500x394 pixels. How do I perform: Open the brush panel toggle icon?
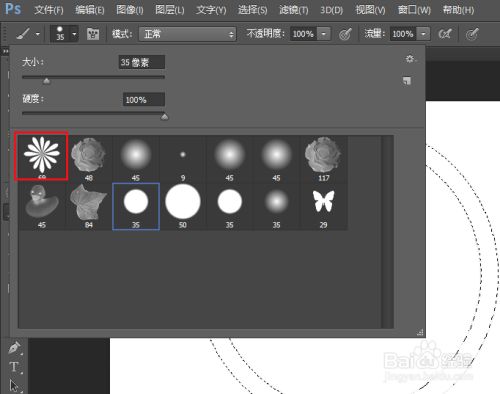(x=93, y=34)
